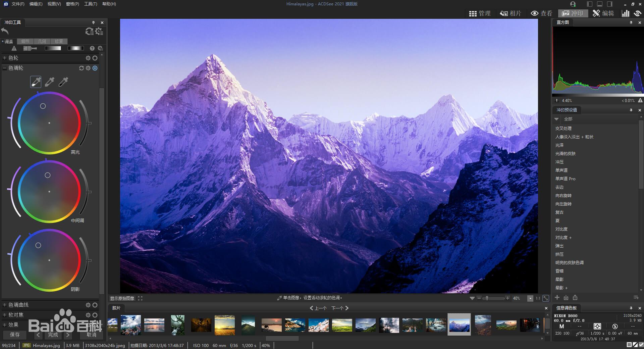
Task: Toggle the left pane layout icon
Action: coord(590,4)
